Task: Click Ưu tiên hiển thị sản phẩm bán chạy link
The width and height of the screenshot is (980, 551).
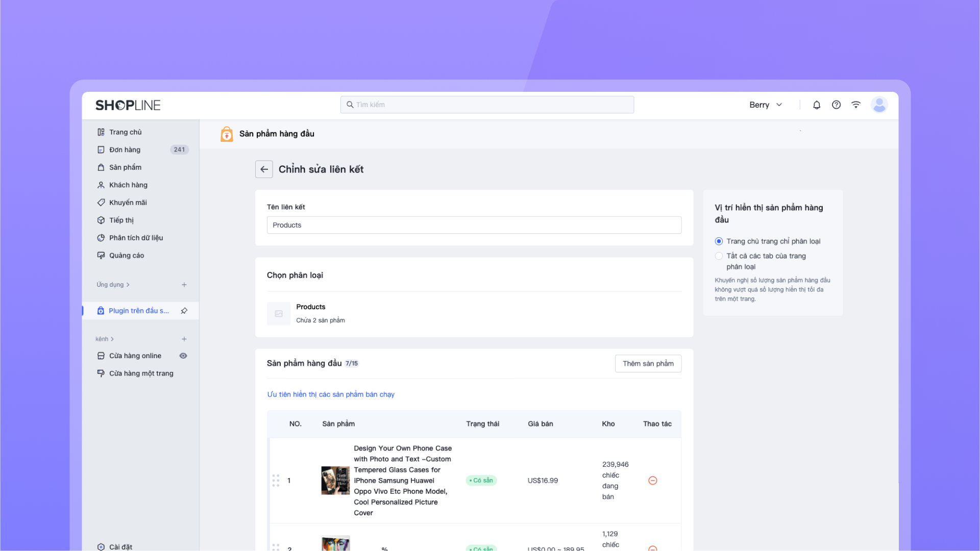Action: pos(331,394)
